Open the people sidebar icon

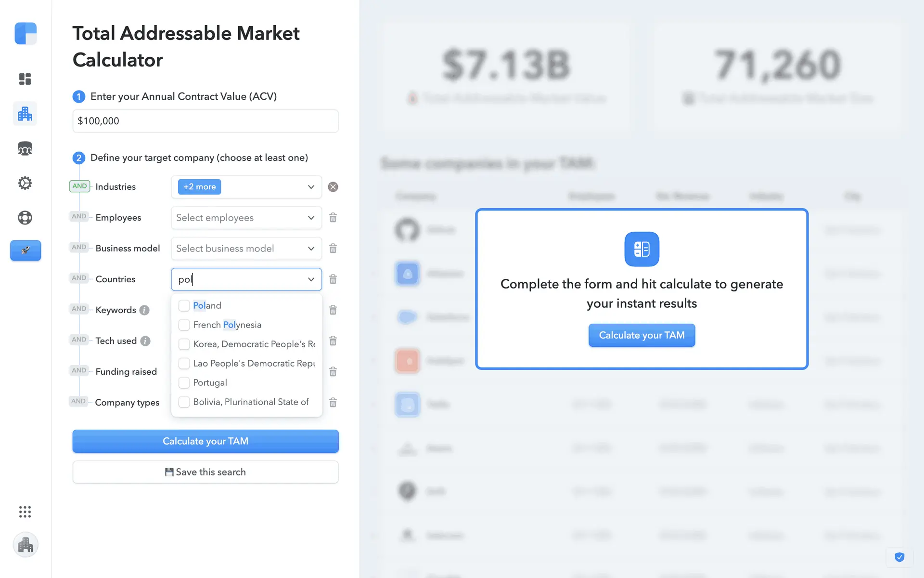(x=25, y=149)
